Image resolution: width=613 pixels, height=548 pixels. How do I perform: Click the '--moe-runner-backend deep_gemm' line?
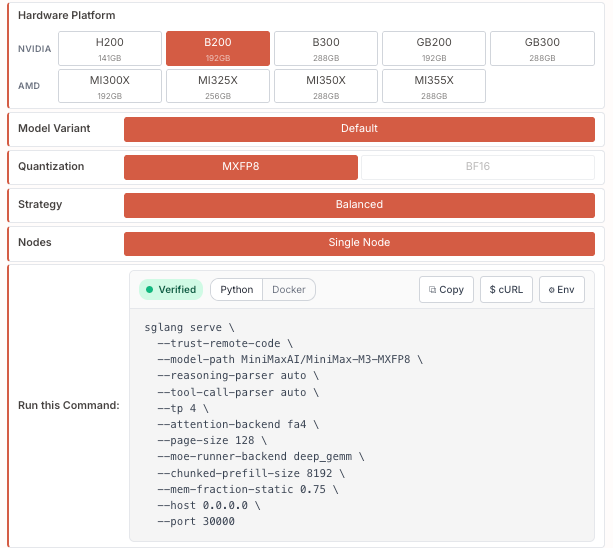261,457
